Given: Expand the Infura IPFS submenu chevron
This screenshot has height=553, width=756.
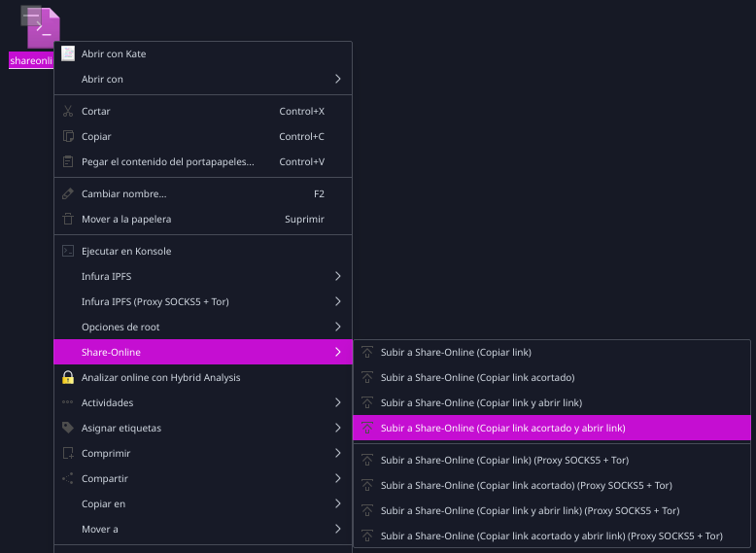Looking at the screenshot, I should [x=338, y=276].
